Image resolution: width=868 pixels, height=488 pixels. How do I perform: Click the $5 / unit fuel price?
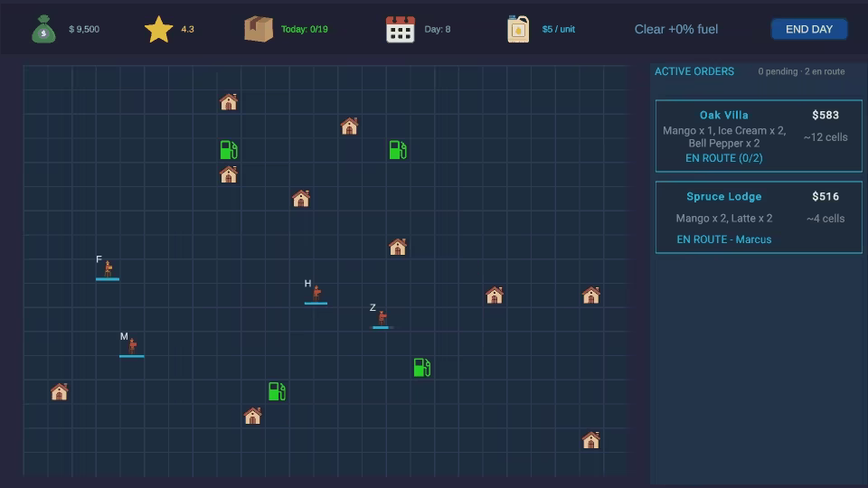tap(559, 29)
